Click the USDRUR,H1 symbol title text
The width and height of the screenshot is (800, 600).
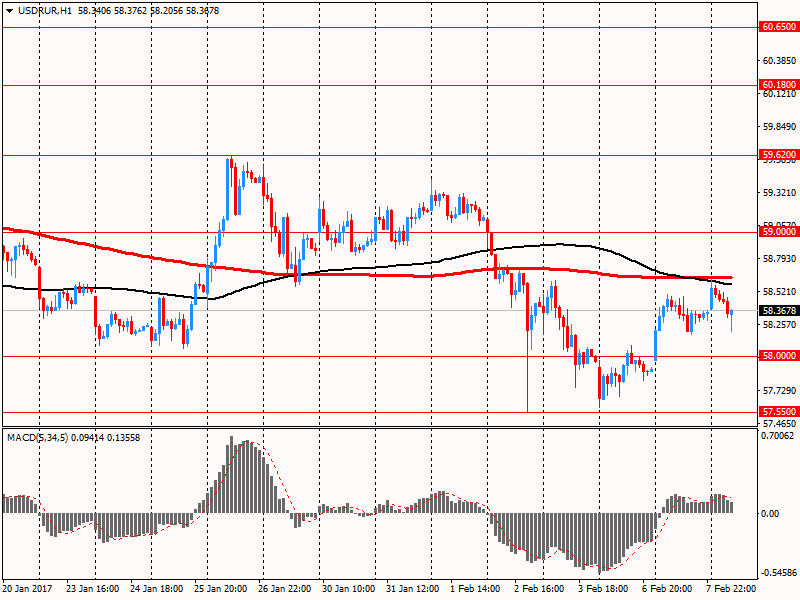click(40, 10)
